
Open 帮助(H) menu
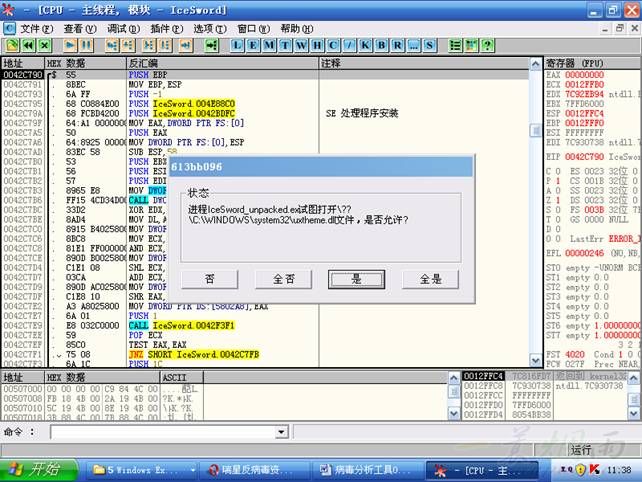[x=297, y=29]
